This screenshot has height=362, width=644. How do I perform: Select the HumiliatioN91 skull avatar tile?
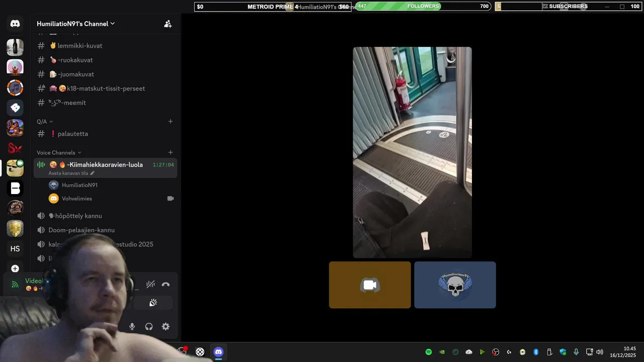pos(455,285)
